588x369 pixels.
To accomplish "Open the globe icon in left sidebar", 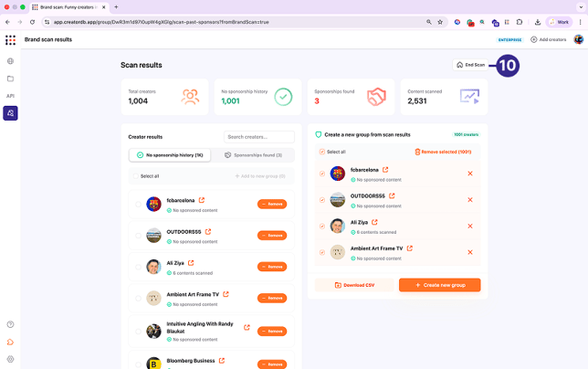I will [x=10, y=61].
